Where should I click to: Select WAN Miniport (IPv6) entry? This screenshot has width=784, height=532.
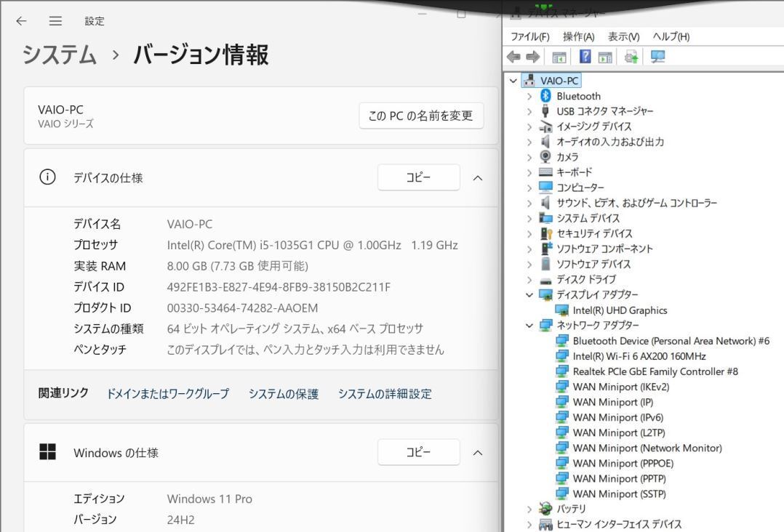coord(618,417)
